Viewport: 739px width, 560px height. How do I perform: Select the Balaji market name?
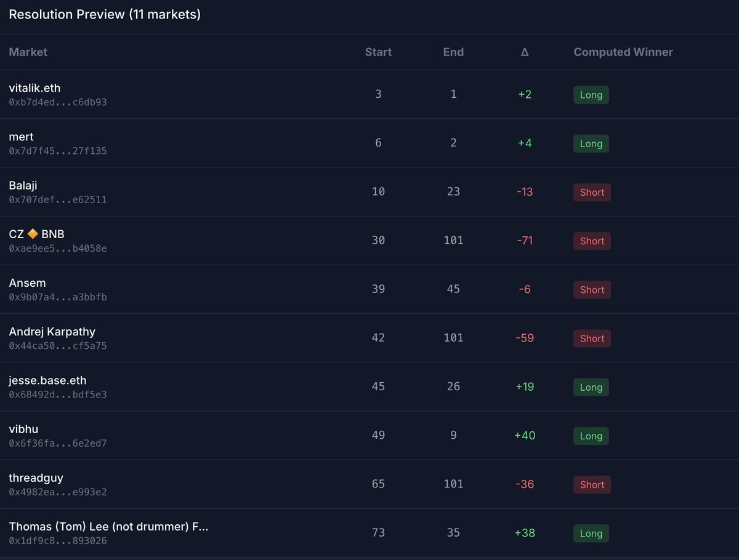(x=23, y=185)
